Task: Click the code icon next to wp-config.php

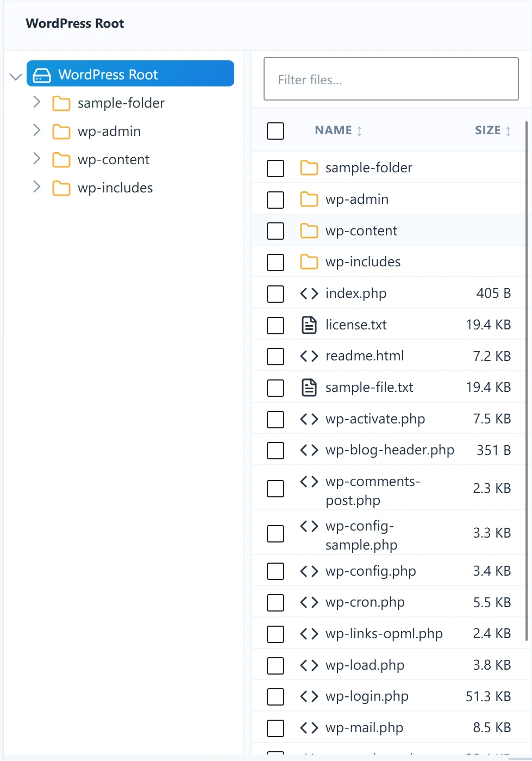Action: coord(309,571)
